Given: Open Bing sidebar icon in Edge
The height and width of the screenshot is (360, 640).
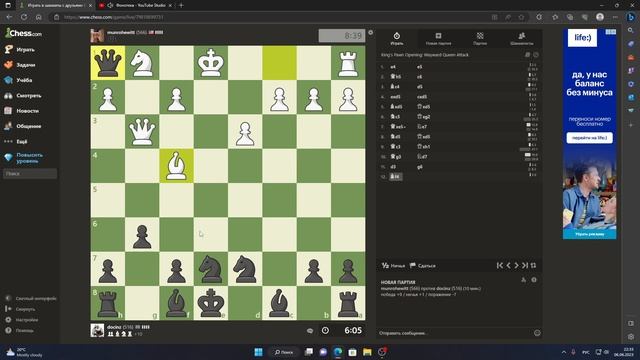Looking at the screenshot, I should (631, 17).
